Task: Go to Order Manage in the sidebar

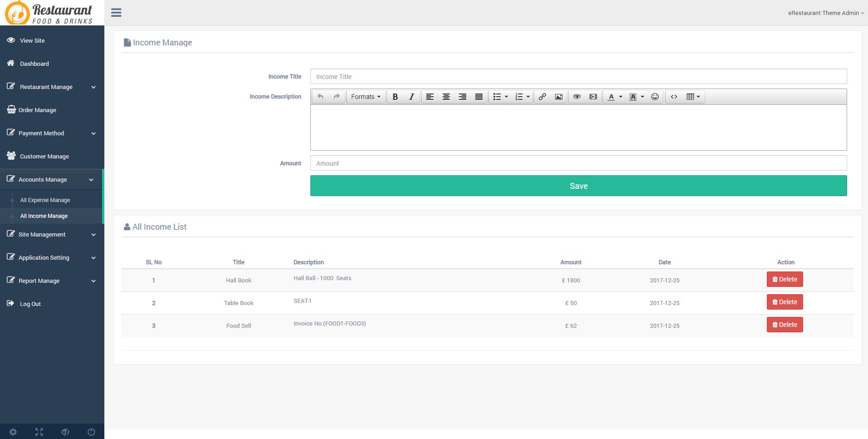Action: point(37,110)
